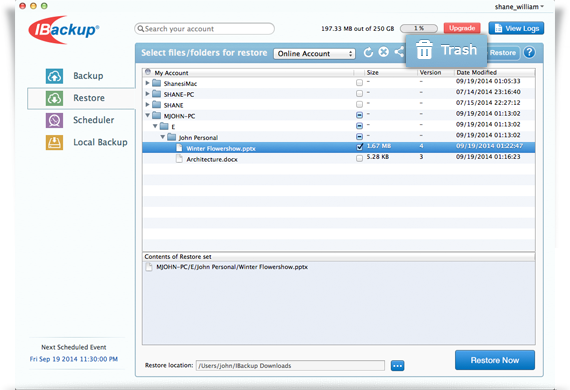Image resolution: width=570 pixels, height=390 pixels.
Task: Uncheck Winter Flowershow.pptx checkbox
Action: tap(360, 147)
